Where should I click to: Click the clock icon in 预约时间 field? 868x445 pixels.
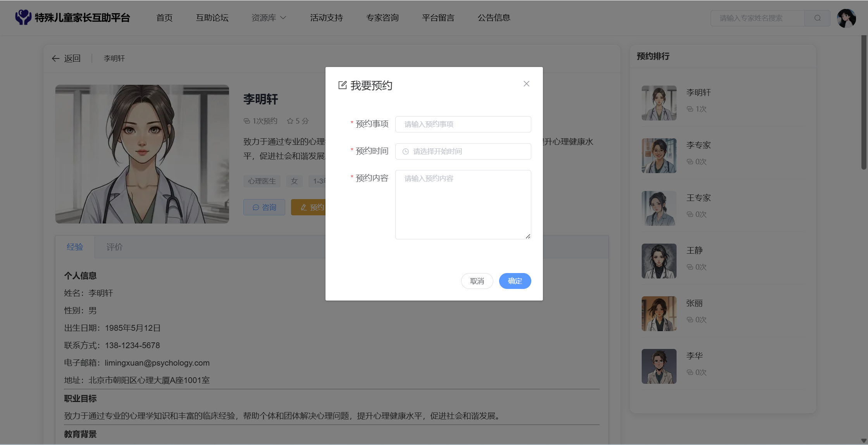(x=405, y=151)
